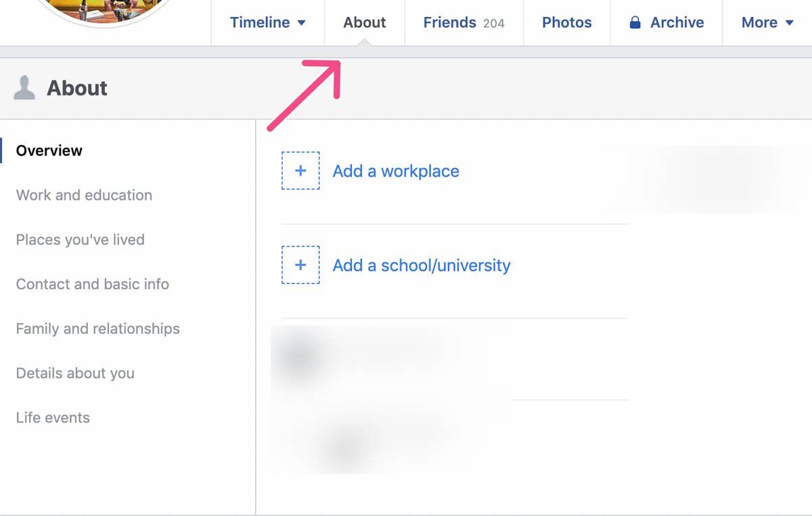Click the Add a workplace link
The width and height of the screenshot is (812, 516).
pos(395,171)
